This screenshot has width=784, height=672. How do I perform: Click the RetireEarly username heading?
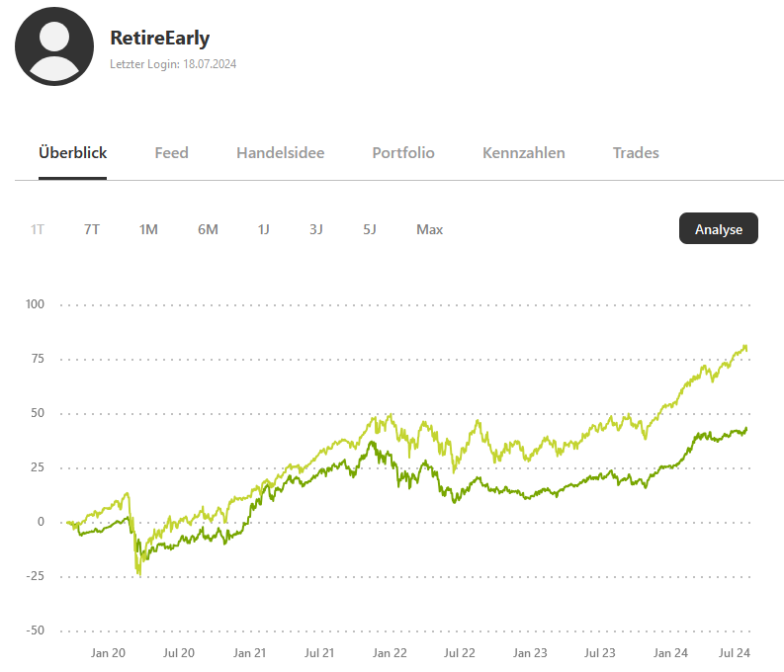tap(160, 39)
